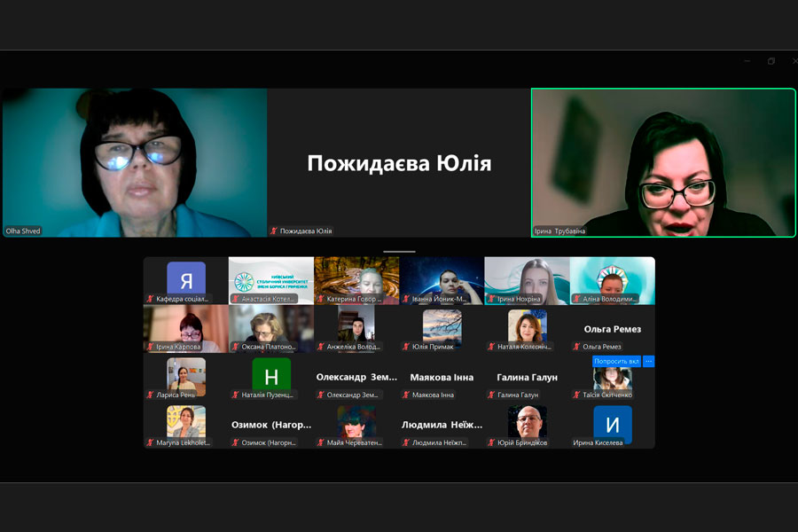Viewport: 798px width, 532px height.
Task: Select Оксана Платоно... video tile
Action: [x=271, y=328]
